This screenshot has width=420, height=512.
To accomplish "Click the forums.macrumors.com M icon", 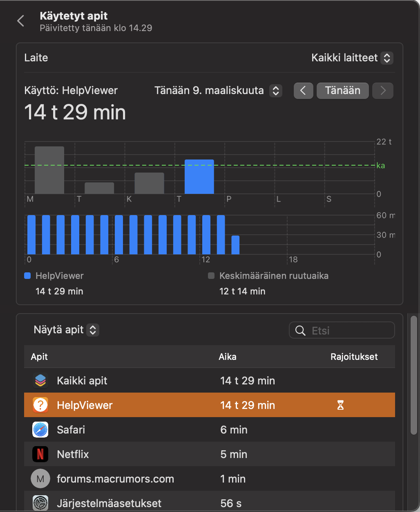I will click(x=40, y=478).
